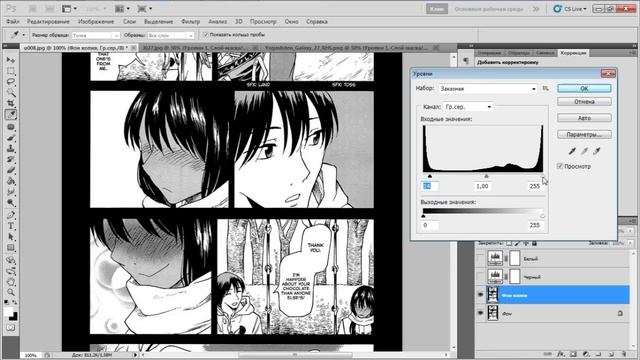640x360 pixels.
Task: Toggle lock transparent pixels
Action: pyautogui.click(x=509, y=243)
